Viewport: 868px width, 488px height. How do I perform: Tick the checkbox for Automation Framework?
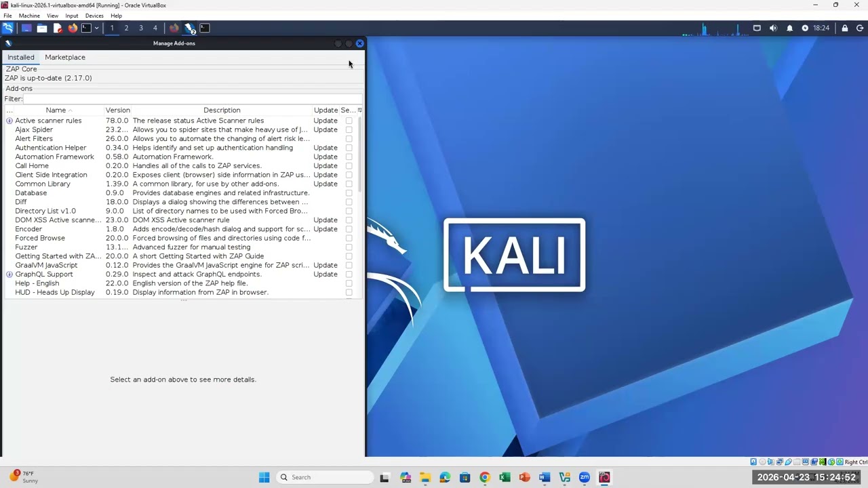(x=349, y=157)
